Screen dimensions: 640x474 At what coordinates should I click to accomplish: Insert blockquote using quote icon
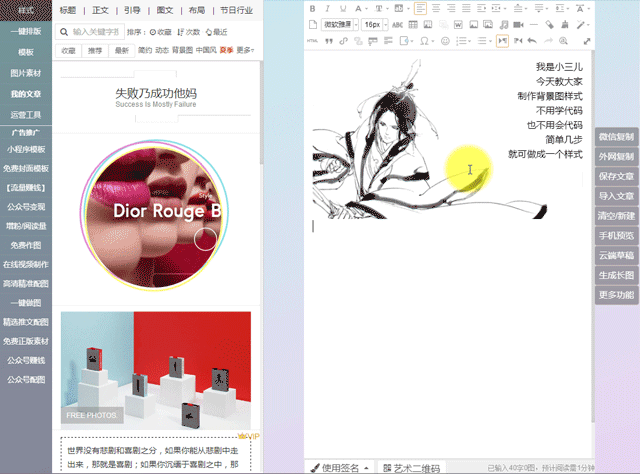click(329, 41)
